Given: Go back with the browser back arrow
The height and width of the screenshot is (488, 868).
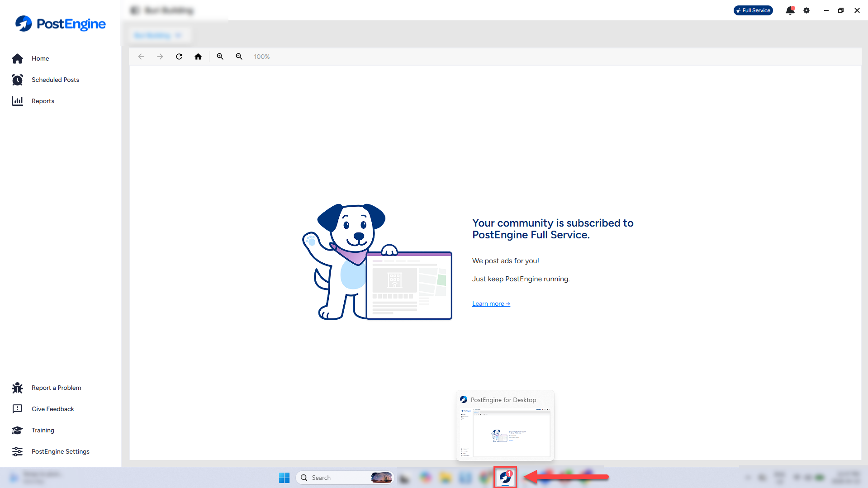Looking at the screenshot, I should coord(141,57).
